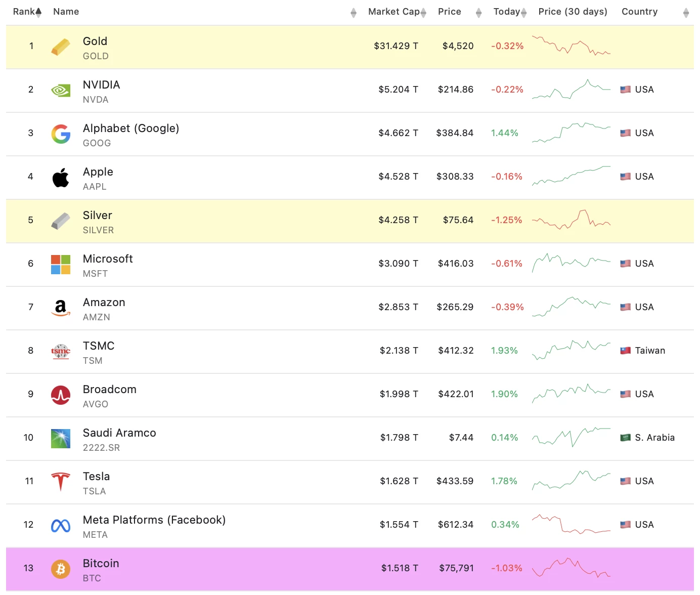Viewport: 700px width, 595px height.
Task: Open the Silver asset link
Action: click(x=98, y=216)
